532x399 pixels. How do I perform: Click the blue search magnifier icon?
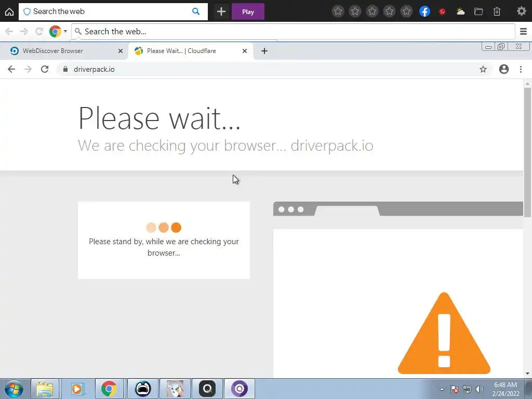[196, 11]
